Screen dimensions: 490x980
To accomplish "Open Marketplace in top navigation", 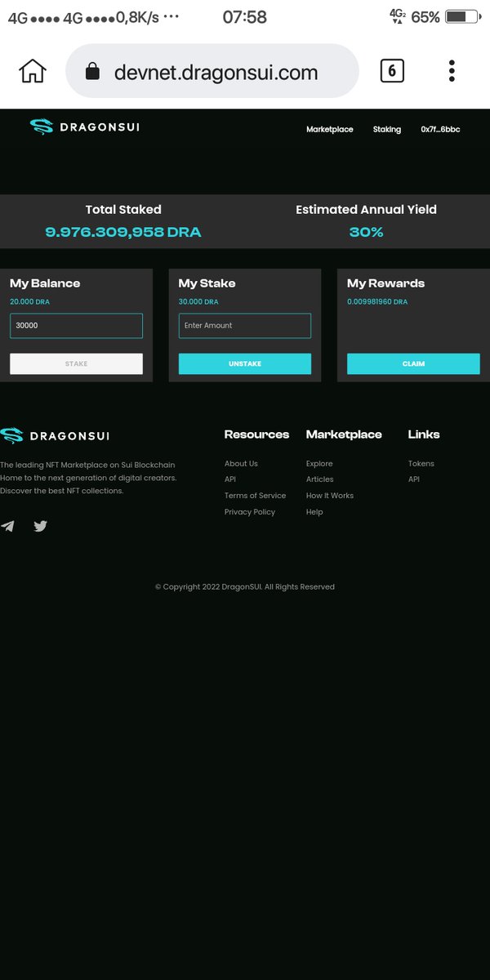I will pos(330,129).
